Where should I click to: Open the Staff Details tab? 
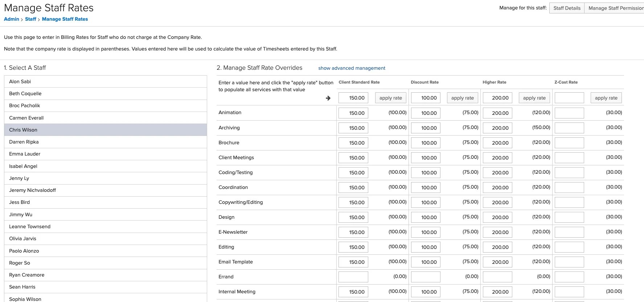(567, 8)
